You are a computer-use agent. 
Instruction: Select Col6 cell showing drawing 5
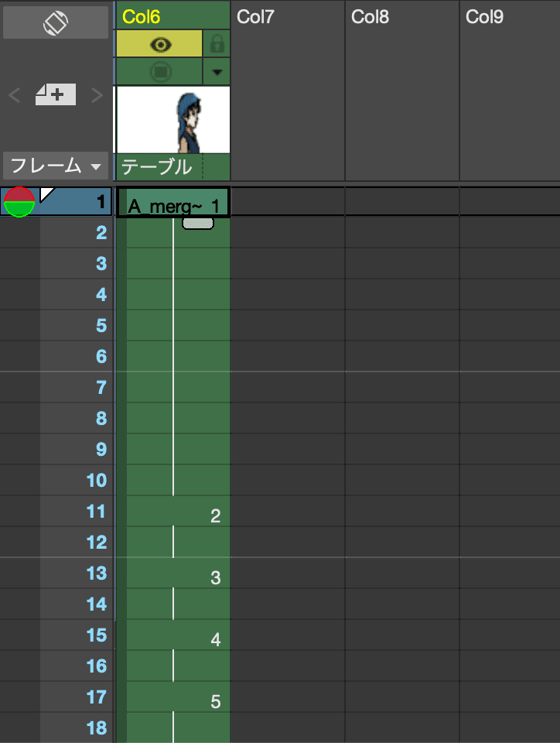(x=179, y=697)
